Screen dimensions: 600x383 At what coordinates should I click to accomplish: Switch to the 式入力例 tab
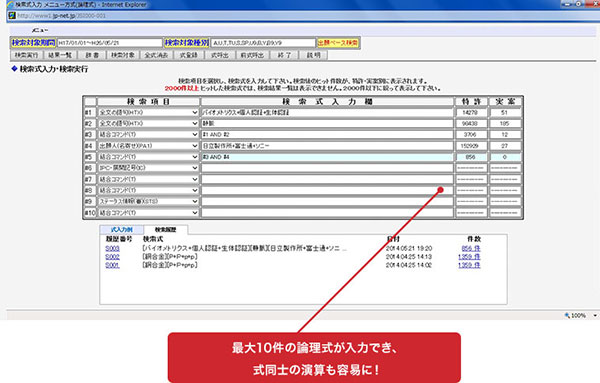pos(122,230)
